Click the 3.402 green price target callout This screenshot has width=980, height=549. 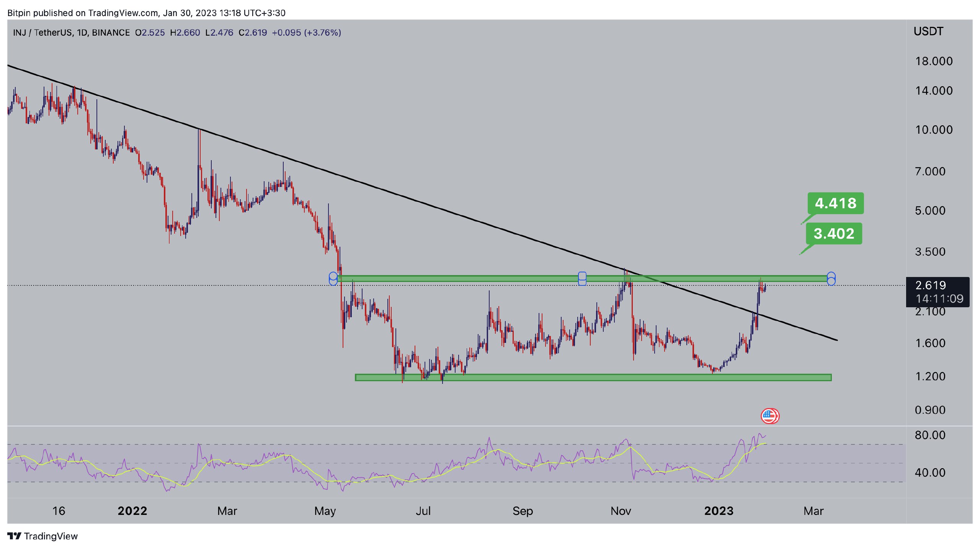[x=834, y=233]
